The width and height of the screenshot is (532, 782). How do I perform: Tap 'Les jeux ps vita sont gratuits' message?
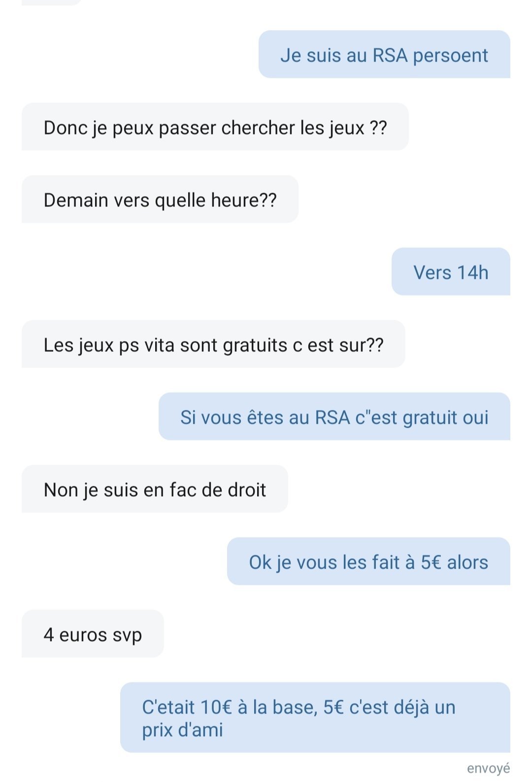pyautogui.click(x=213, y=344)
